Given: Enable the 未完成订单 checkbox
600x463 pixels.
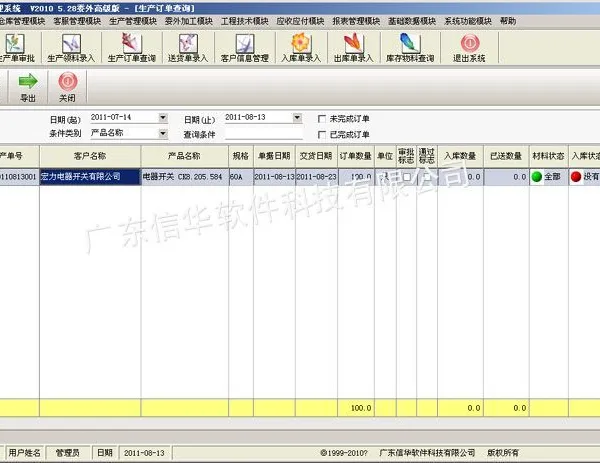Looking at the screenshot, I should [322, 119].
